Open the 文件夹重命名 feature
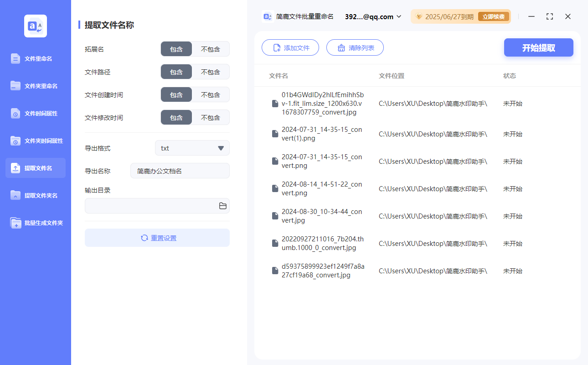588x365 pixels. 35,86
